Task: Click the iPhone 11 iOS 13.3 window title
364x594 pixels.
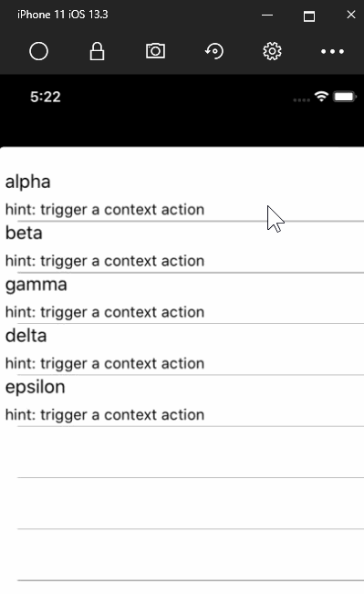Action: point(63,15)
